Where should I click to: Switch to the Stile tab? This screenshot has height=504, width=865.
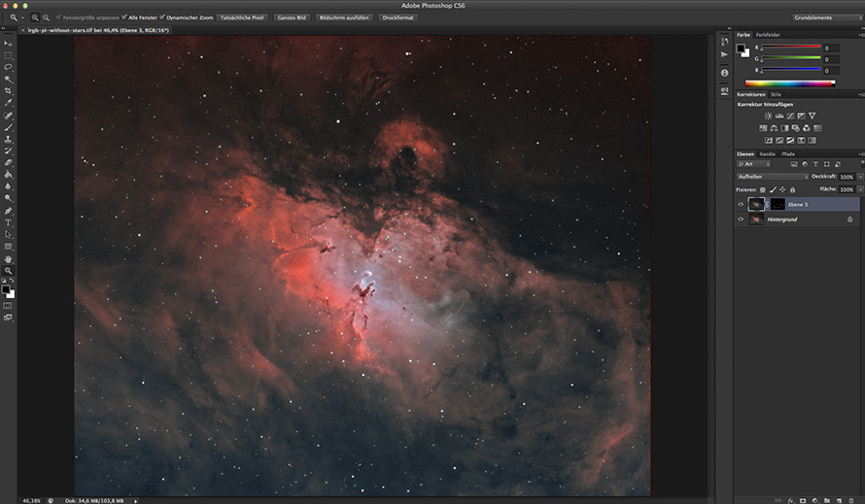point(776,95)
